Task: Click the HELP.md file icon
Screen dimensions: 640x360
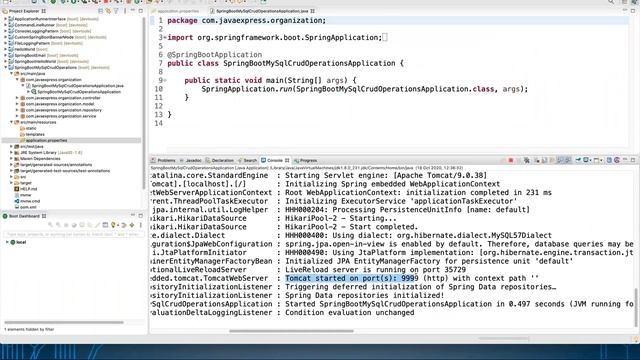Action: [x=17, y=189]
